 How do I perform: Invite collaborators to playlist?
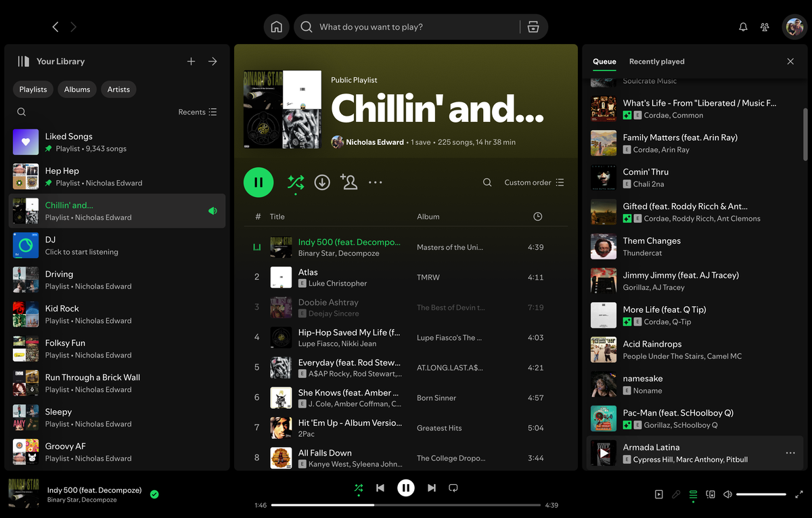[349, 182]
